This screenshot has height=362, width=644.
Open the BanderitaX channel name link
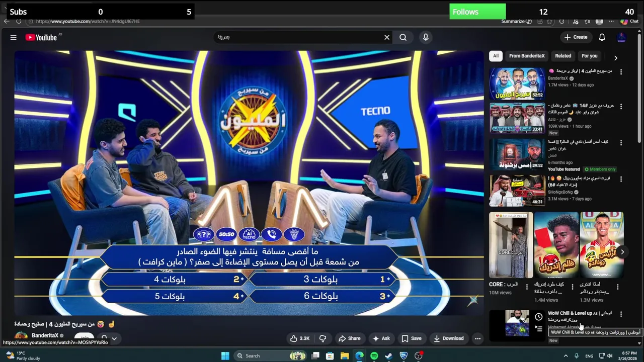tap(45, 335)
